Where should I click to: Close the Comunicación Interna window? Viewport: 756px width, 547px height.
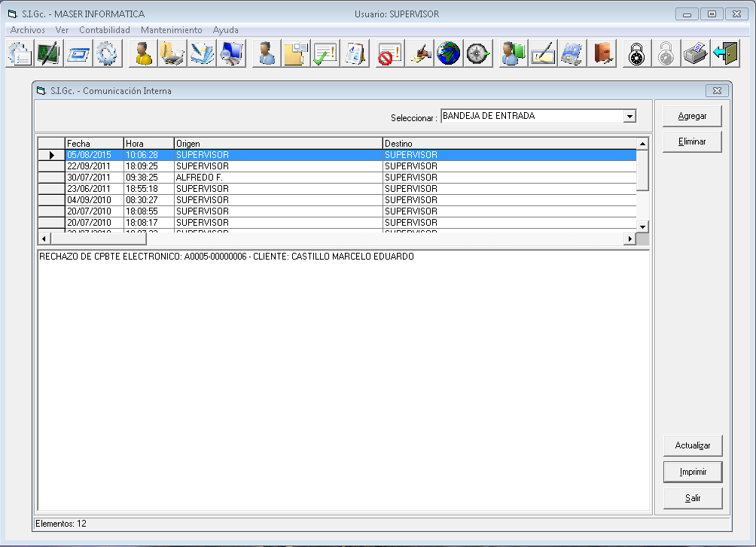pos(717,90)
